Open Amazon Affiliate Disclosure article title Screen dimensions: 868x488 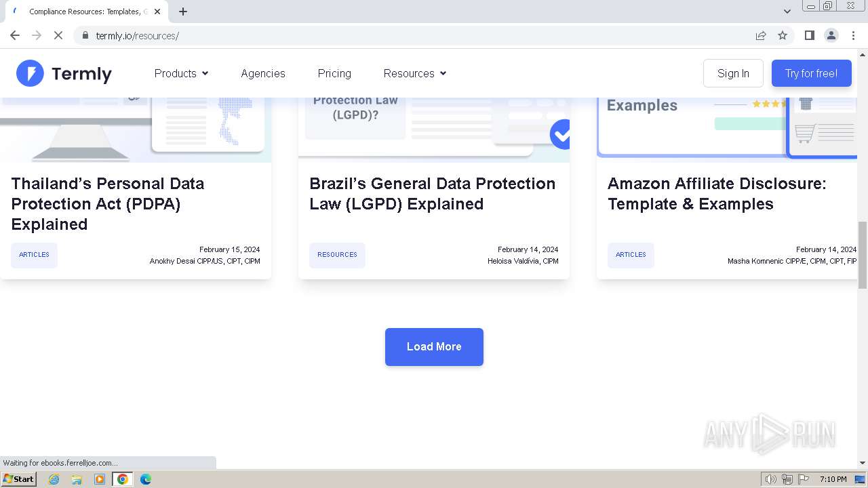[x=717, y=194]
